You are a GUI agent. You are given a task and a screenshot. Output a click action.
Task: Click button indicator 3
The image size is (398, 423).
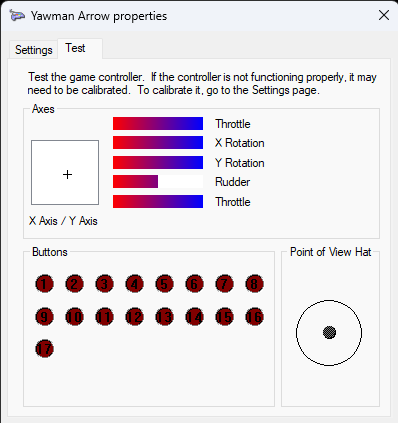click(104, 284)
